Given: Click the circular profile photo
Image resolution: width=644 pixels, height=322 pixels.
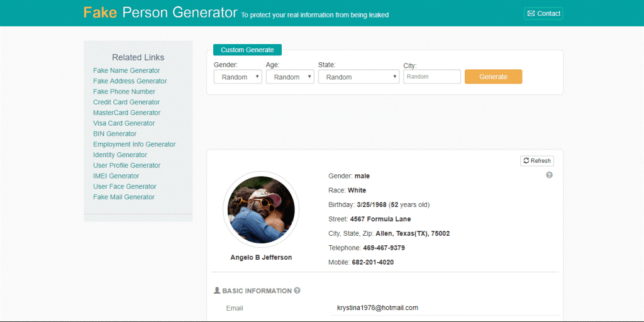Looking at the screenshot, I should (261, 209).
